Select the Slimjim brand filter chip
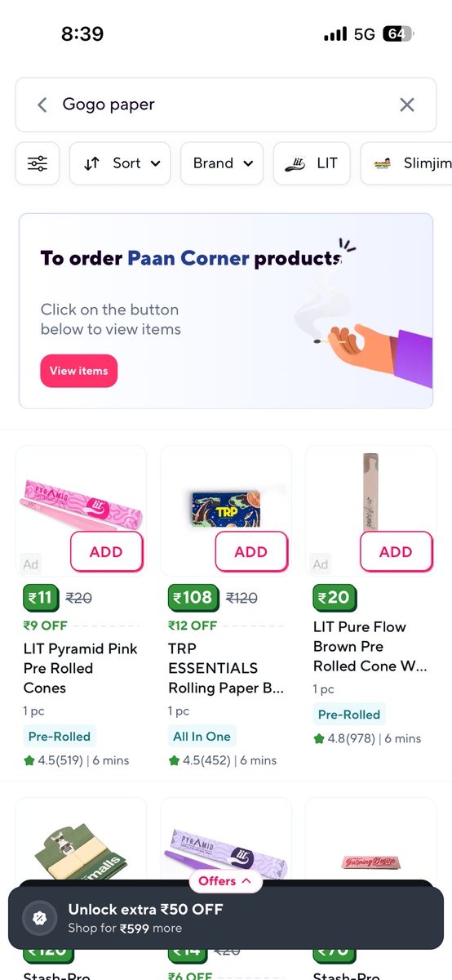Screen dimensions: 452x980 coord(408,163)
